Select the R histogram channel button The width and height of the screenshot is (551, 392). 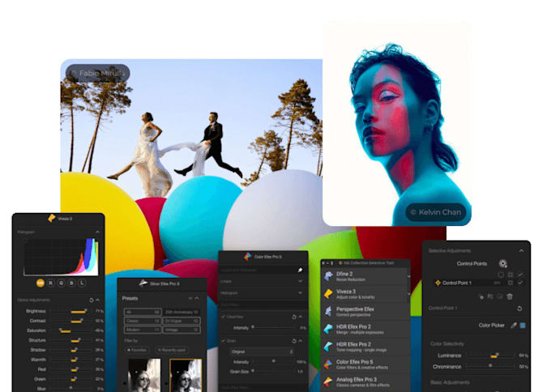(51, 283)
